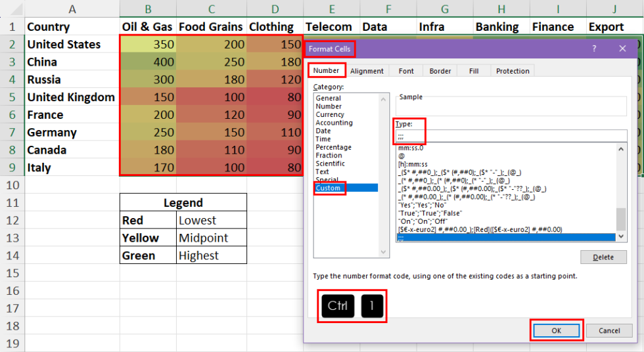Select row 1 header
This screenshot has width=644, height=352.
[12, 27]
